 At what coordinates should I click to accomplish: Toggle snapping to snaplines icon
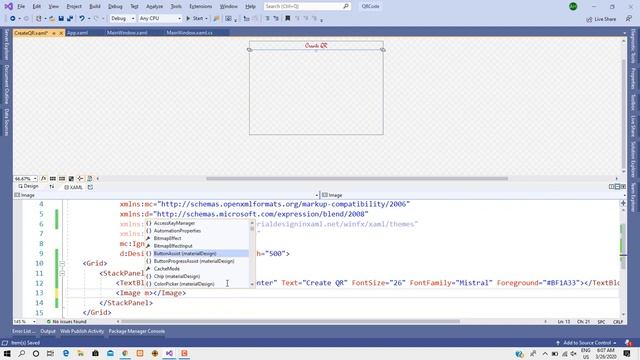coord(80,178)
